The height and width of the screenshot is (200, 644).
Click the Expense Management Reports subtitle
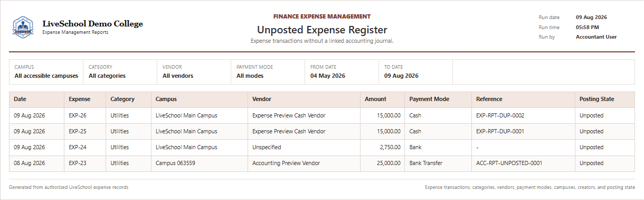(x=75, y=32)
